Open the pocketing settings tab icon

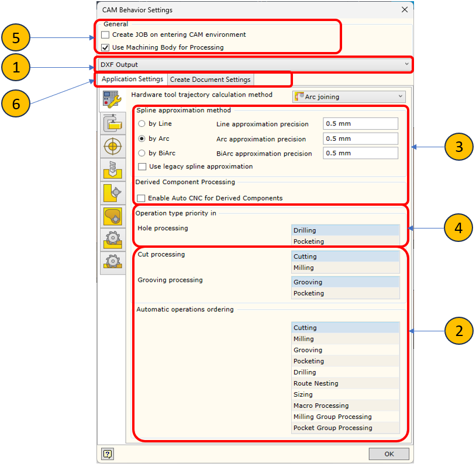[x=113, y=217]
